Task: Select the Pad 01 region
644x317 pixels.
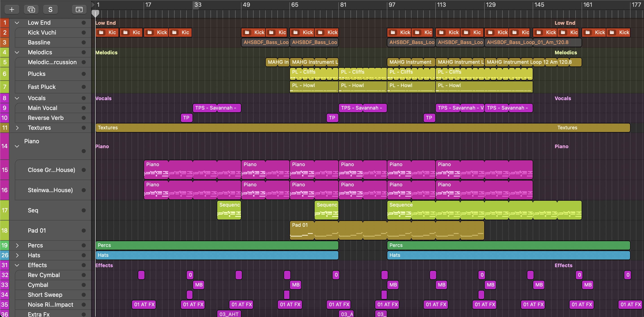Action: (387, 230)
